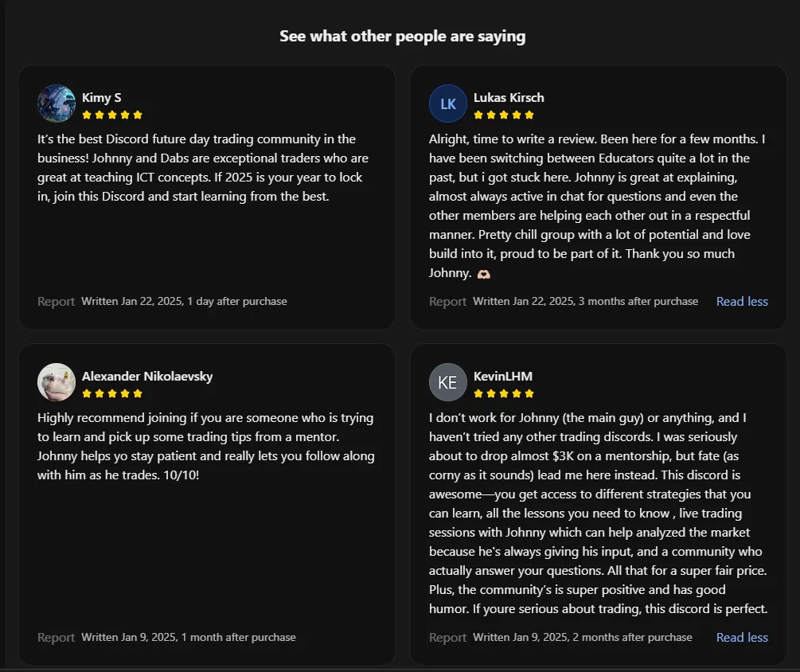This screenshot has width=800, height=672.
Task: Click KevinLHM star rating
Action: tap(504, 393)
